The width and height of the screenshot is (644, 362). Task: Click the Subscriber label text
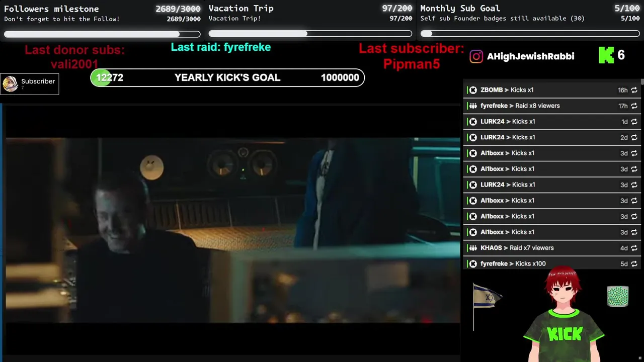(38, 81)
